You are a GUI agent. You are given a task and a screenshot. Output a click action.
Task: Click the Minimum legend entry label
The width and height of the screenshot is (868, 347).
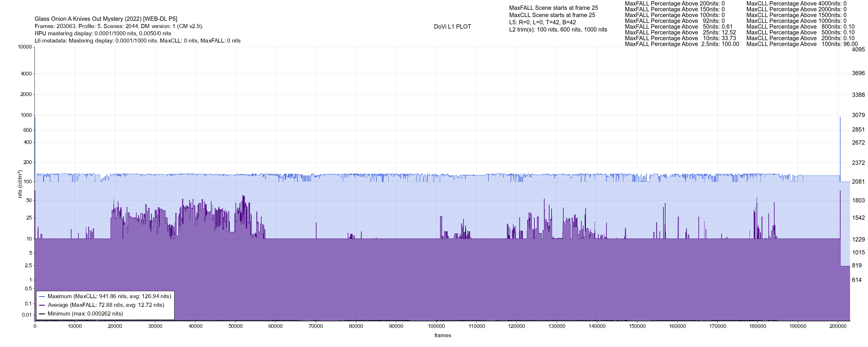click(x=85, y=314)
